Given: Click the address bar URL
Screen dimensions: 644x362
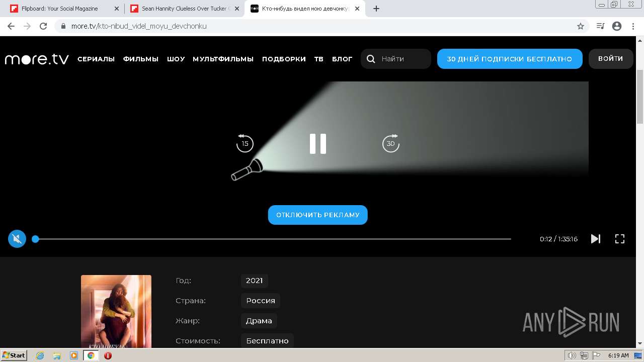Looking at the screenshot, I should [139, 26].
